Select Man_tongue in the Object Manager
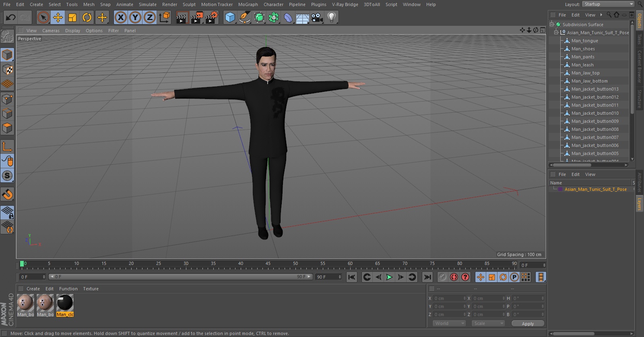Image resolution: width=644 pixels, height=337 pixels. tap(584, 41)
